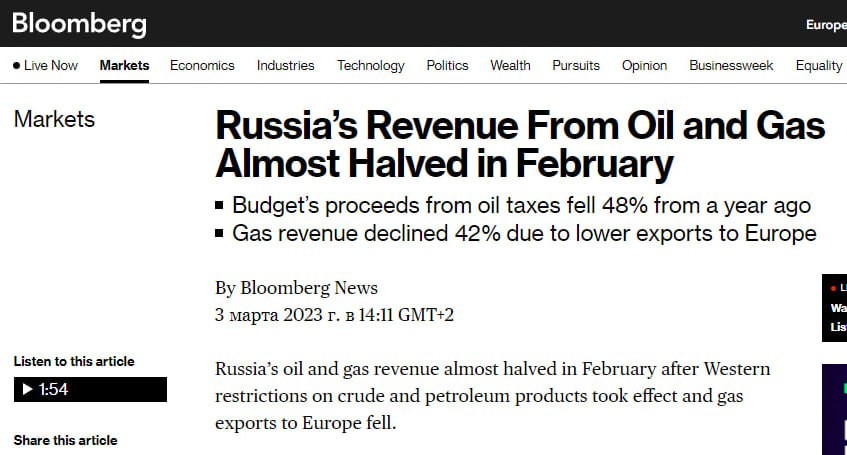The image size is (847, 455).
Task: Click the 1:54 audio duration label
Action: (54, 390)
